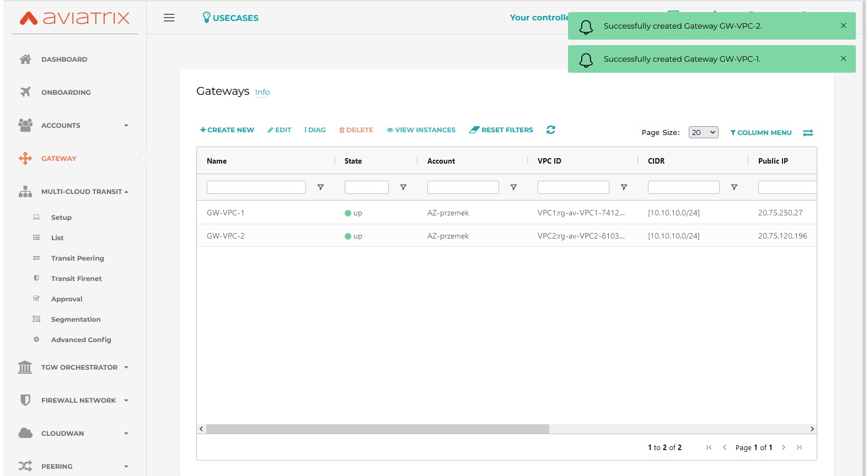Click the horizontal scrollbar thumb
This screenshot has height=476, width=868.
[378, 429]
